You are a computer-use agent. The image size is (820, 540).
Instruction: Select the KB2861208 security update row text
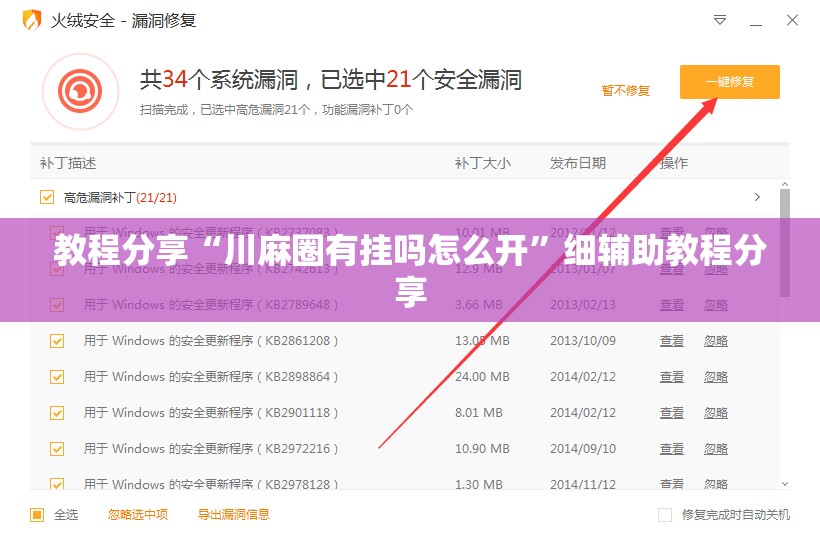[x=211, y=341]
